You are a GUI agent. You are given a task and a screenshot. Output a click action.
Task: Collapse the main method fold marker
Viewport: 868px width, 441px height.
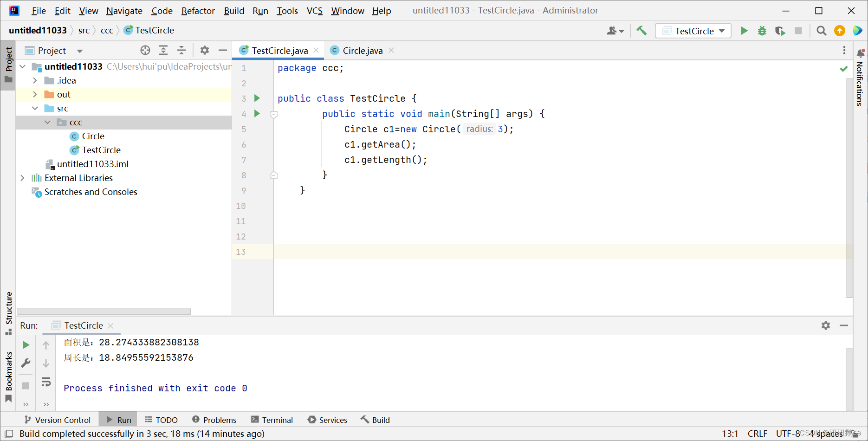274,114
